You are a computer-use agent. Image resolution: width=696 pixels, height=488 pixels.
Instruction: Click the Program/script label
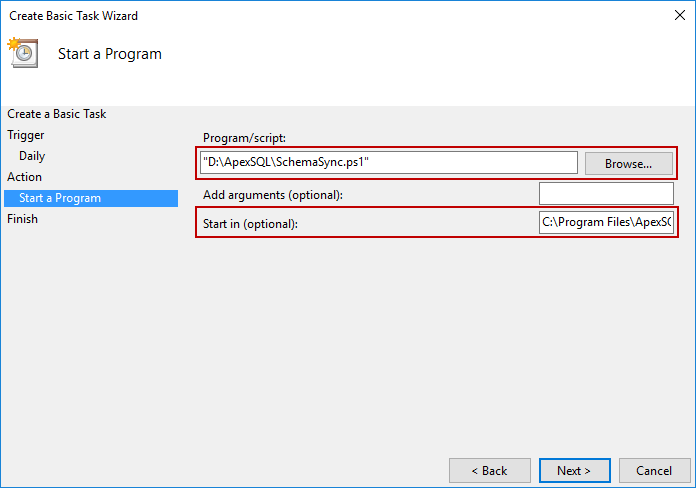(244, 138)
